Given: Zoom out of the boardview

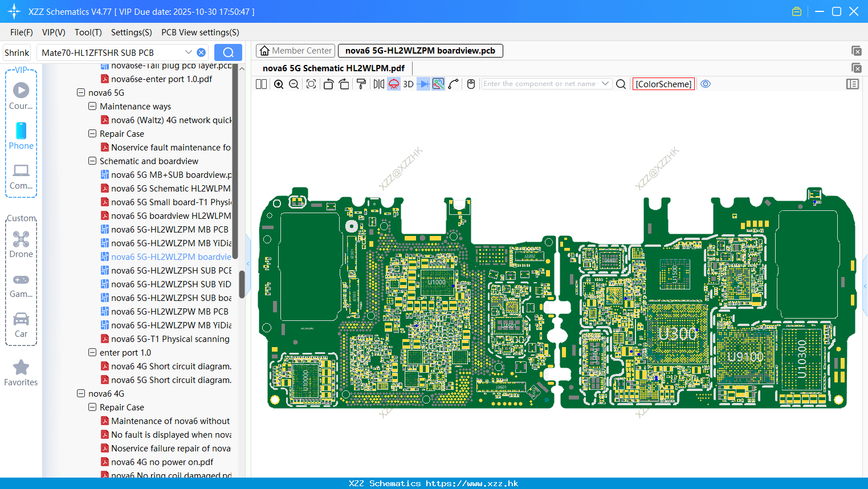Looking at the screenshot, I should (294, 84).
